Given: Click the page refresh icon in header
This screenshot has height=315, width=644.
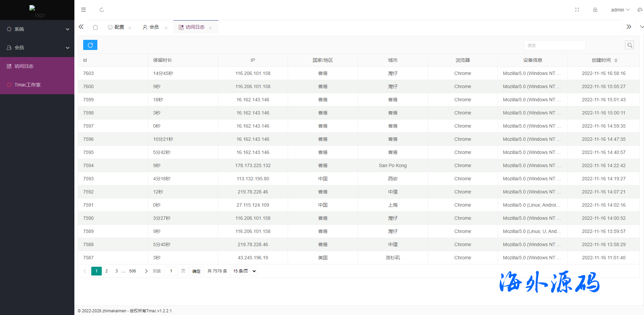Looking at the screenshot, I should pyautogui.click(x=102, y=10).
